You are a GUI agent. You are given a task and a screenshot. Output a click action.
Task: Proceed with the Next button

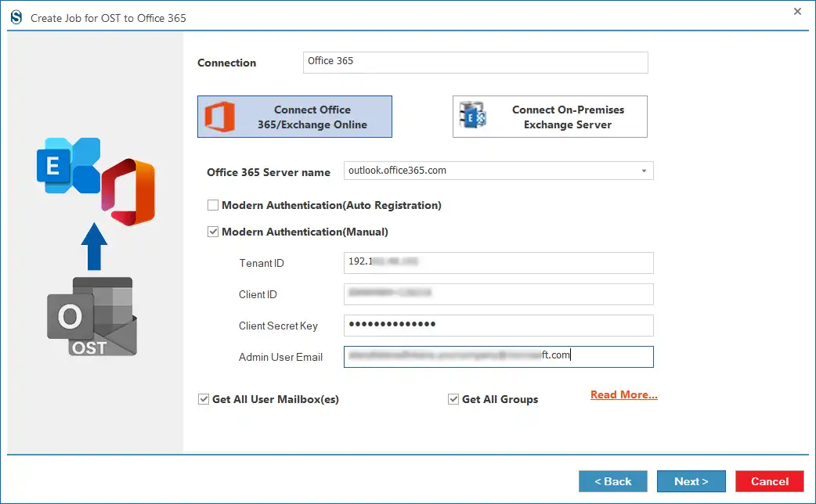(691, 481)
